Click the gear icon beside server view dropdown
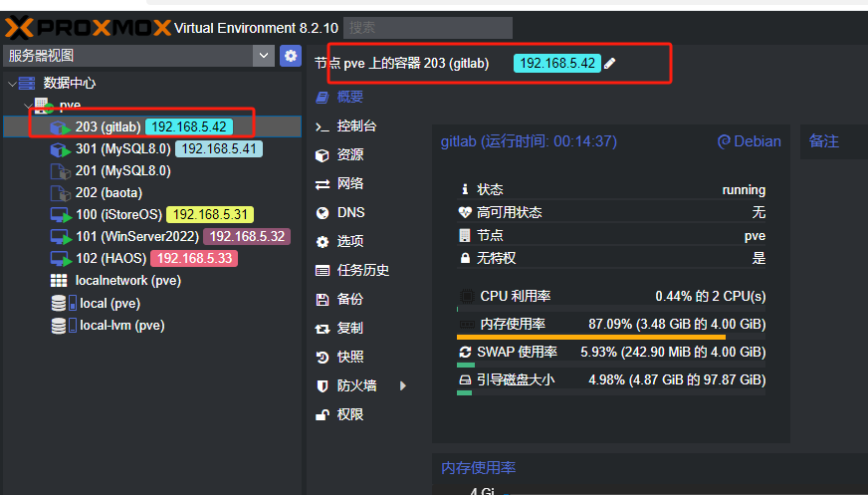 click(x=291, y=56)
